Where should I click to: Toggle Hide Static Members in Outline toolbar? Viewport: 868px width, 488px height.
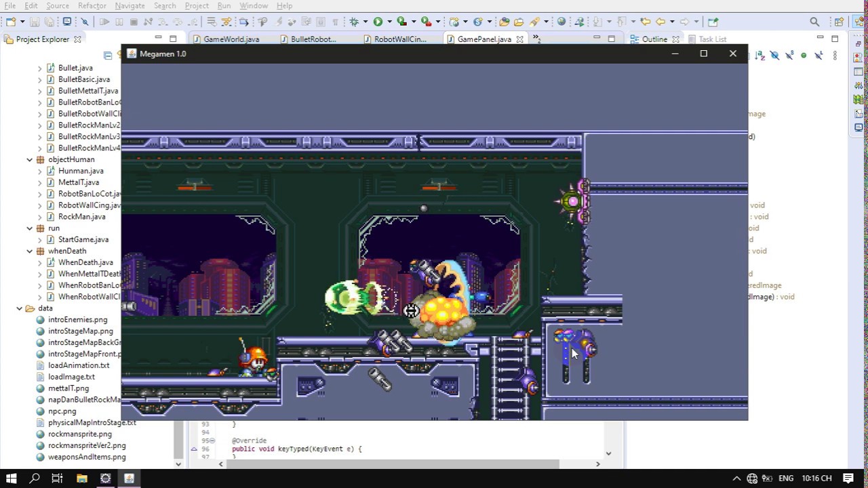pos(789,56)
